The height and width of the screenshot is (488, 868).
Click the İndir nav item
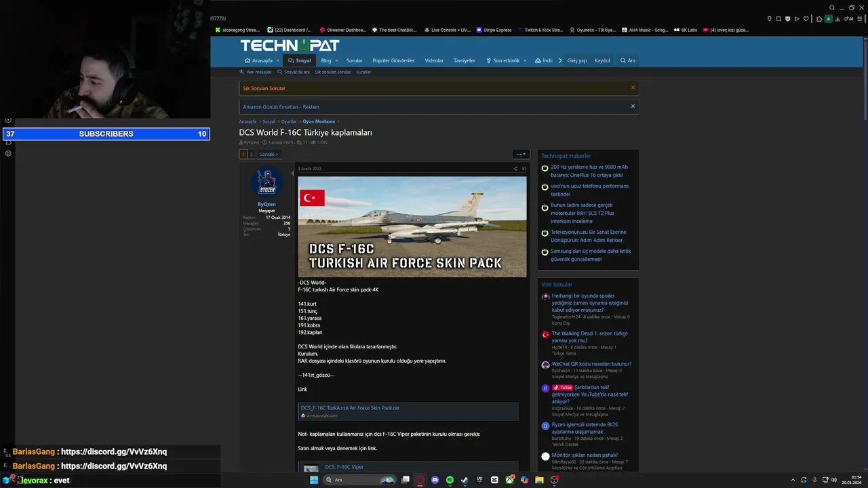click(x=544, y=60)
